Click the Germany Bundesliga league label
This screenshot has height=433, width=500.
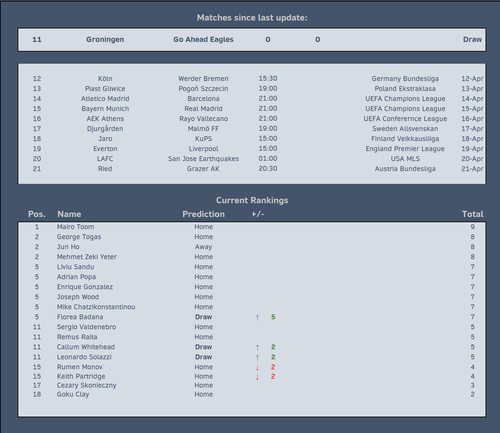pyautogui.click(x=405, y=79)
